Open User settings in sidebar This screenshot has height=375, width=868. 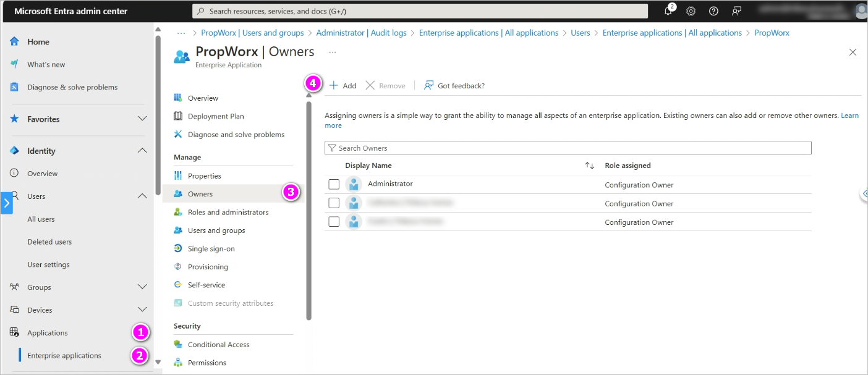click(x=48, y=264)
